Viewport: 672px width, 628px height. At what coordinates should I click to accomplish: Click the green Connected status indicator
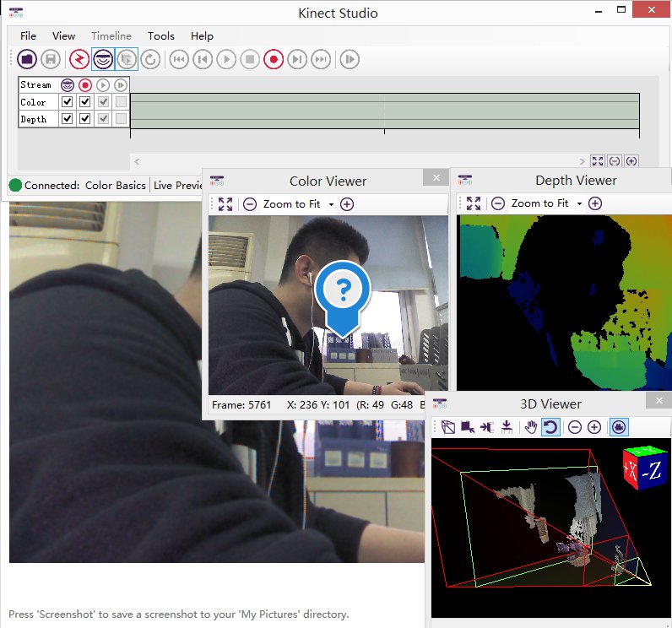pos(15,185)
